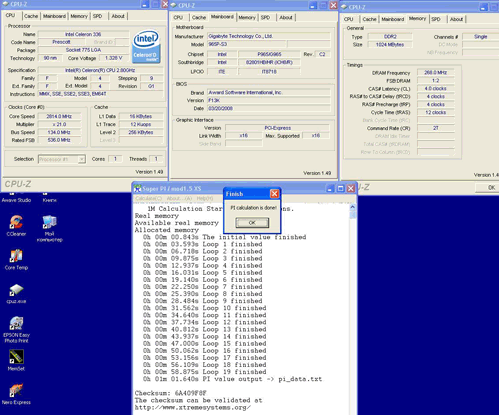
Task: Click the Rated FSB 536.0 MHz value
Action: coord(59,140)
